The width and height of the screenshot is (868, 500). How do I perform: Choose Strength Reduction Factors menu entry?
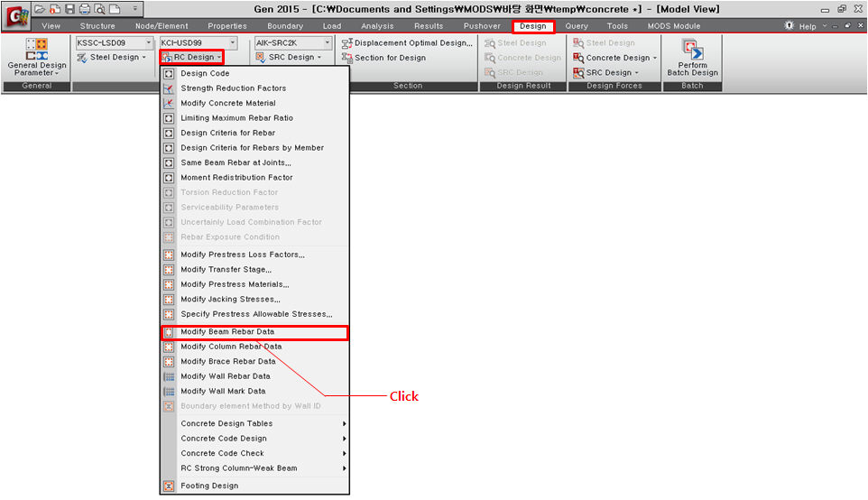(x=254, y=88)
